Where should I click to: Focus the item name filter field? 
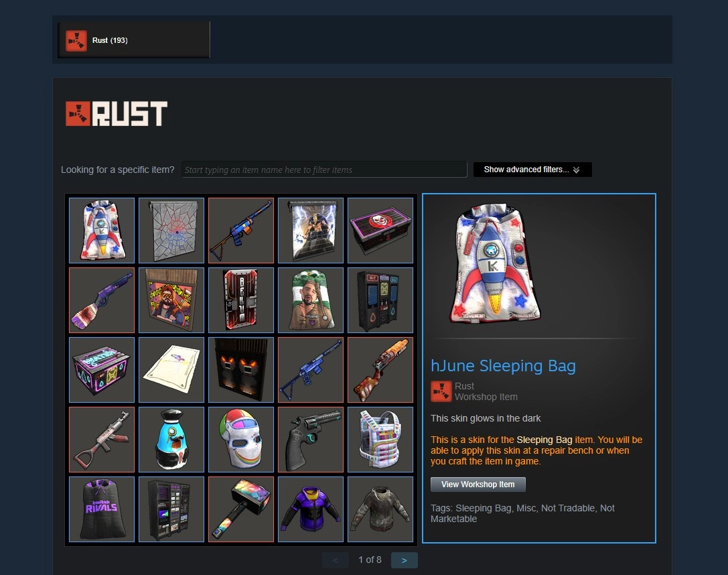[x=324, y=170]
